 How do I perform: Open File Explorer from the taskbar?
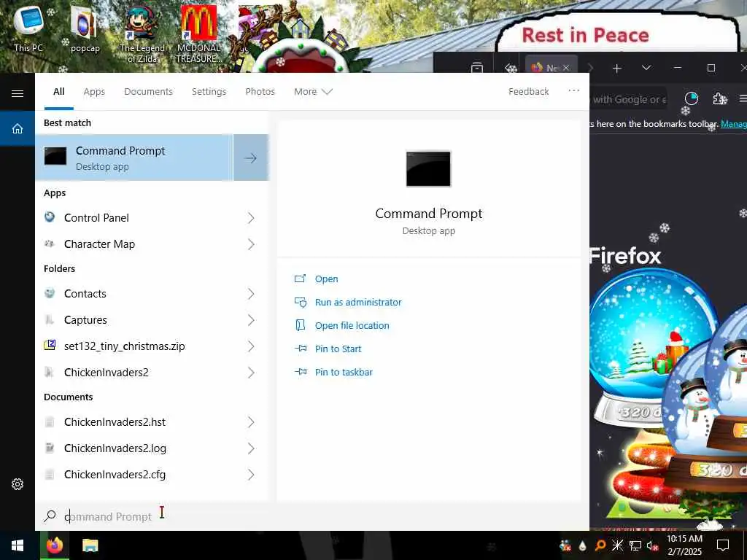[x=90, y=545]
